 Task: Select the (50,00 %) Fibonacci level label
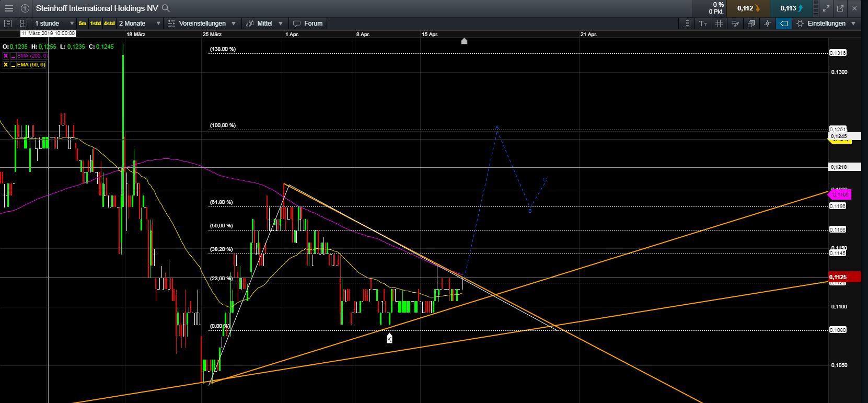tap(222, 226)
